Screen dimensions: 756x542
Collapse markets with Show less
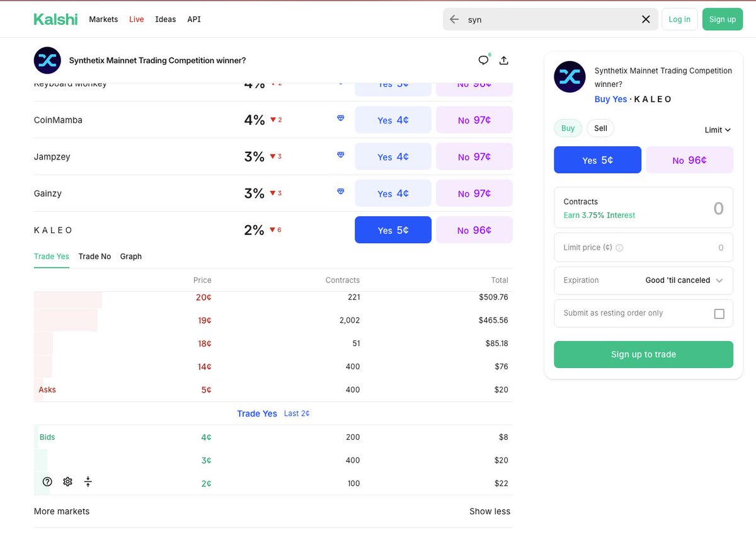click(490, 511)
